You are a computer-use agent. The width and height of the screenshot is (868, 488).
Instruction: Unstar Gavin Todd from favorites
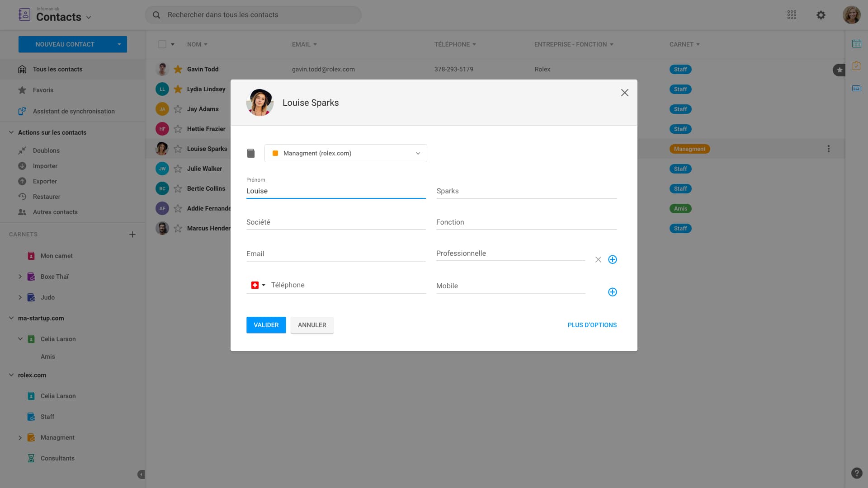click(178, 69)
